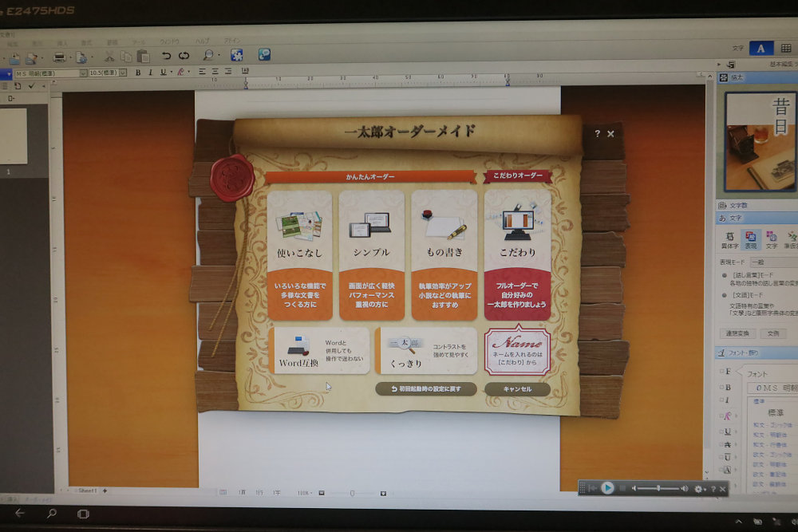The height and width of the screenshot is (532, 798).
Task: Select the blue A text mode tab
Action: [760, 49]
